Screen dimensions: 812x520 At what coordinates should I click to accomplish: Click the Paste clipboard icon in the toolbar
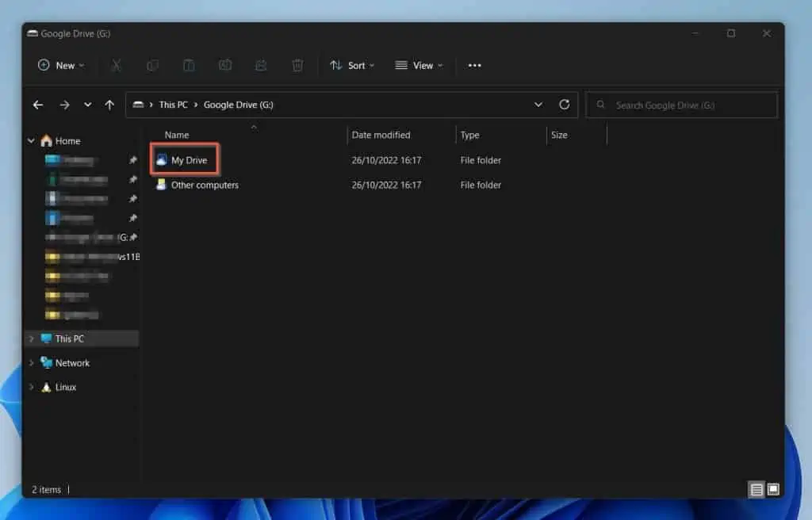pyautogui.click(x=189, y=65)
